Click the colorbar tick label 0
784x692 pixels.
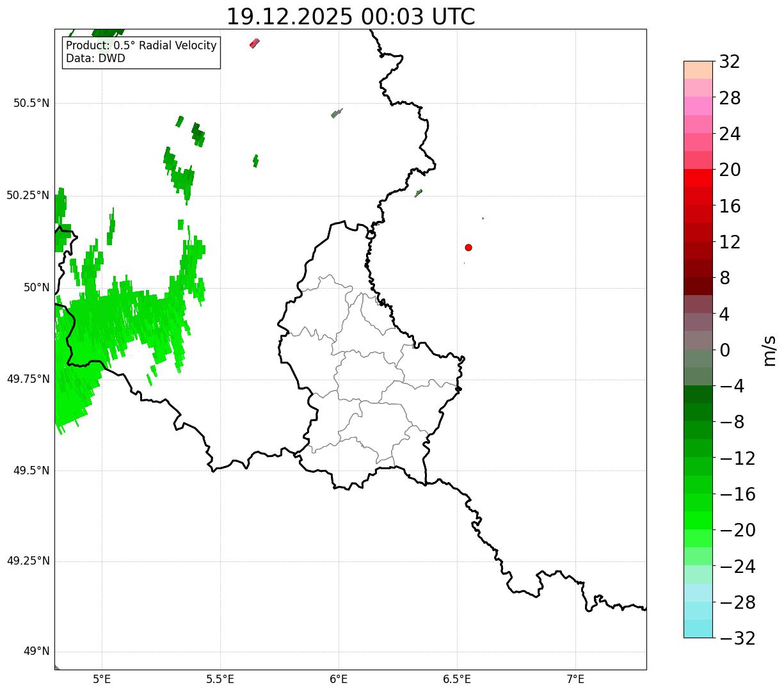coord(724,350)
